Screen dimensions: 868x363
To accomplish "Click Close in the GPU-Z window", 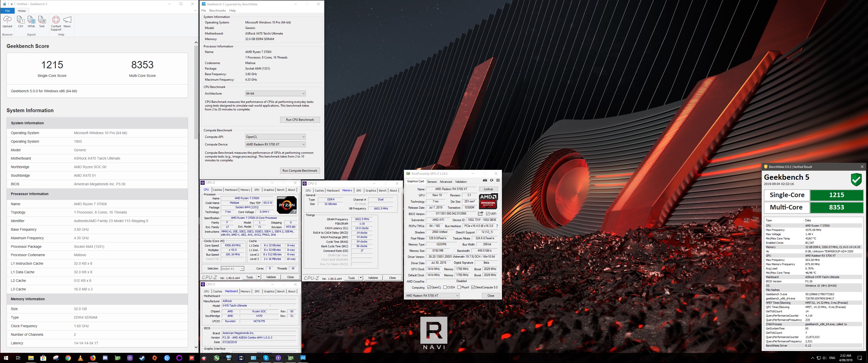I will click(491, 295).
